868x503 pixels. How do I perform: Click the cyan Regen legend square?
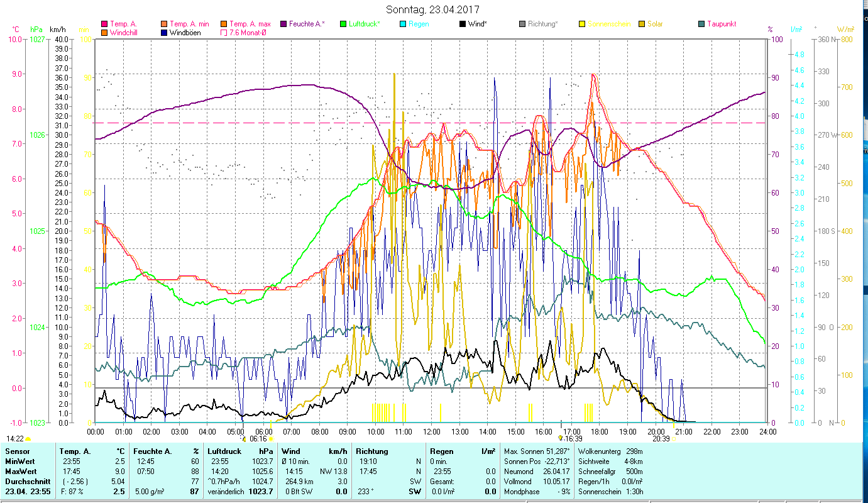coord(403,25)
